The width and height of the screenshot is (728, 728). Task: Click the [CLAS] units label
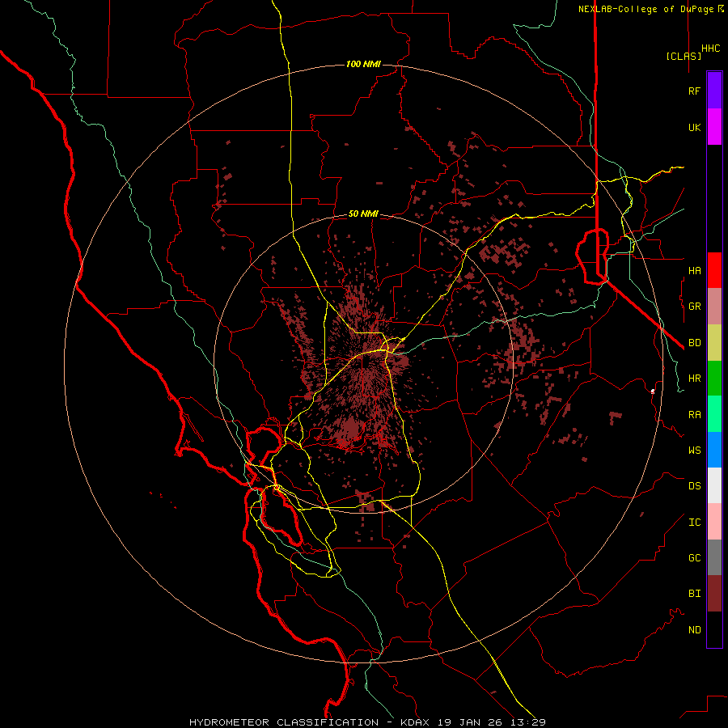(x=684, y=56)
